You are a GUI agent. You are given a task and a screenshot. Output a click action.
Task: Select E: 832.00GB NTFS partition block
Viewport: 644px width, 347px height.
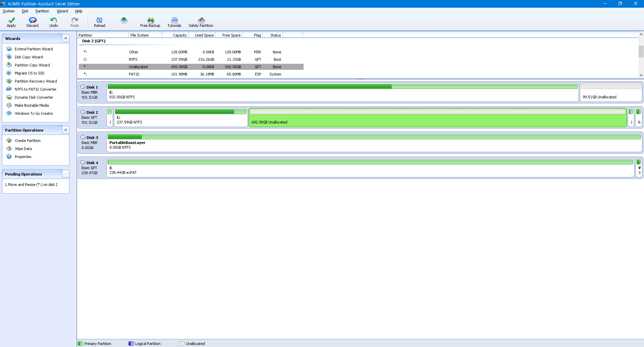[x=342, y=92]
